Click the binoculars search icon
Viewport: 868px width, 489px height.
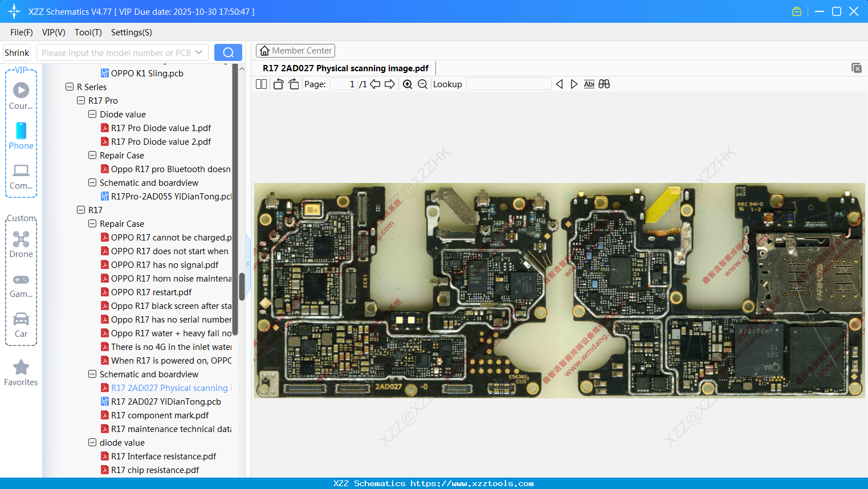pyautogui.click(x=604, y=84)
